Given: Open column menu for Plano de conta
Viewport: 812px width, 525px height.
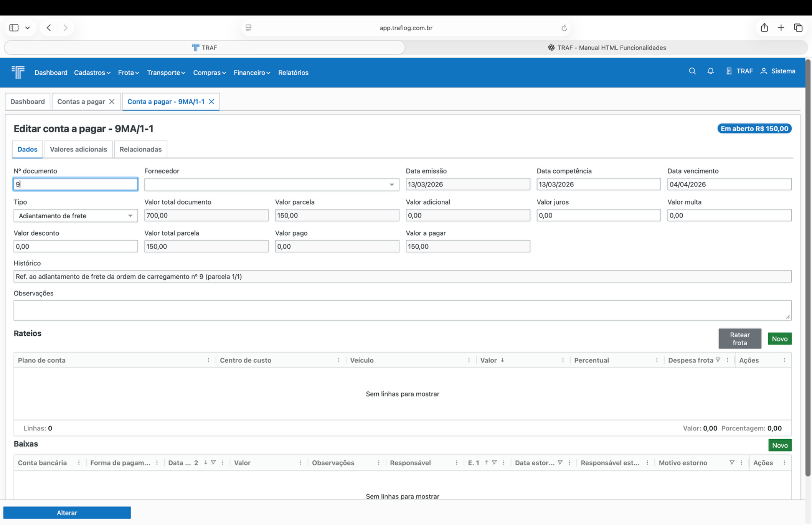Looking at the screenshot, I should coord(209,360).
